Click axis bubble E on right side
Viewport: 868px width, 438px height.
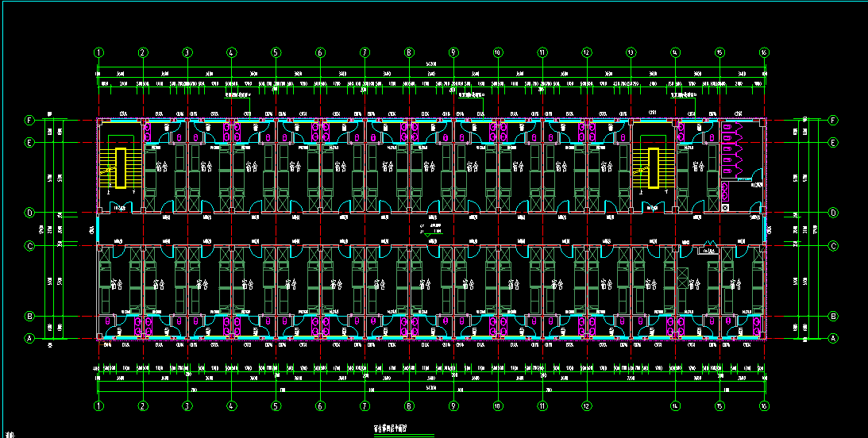(833, 143)
